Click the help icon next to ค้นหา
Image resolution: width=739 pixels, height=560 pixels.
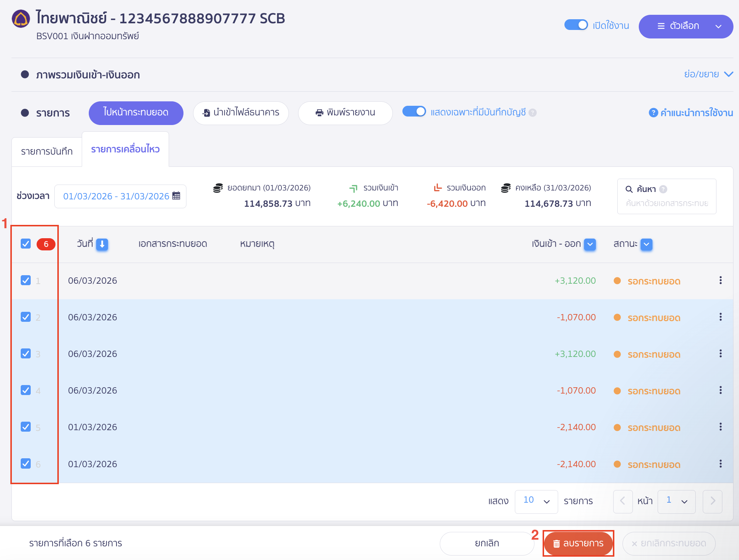pos(663,189)
